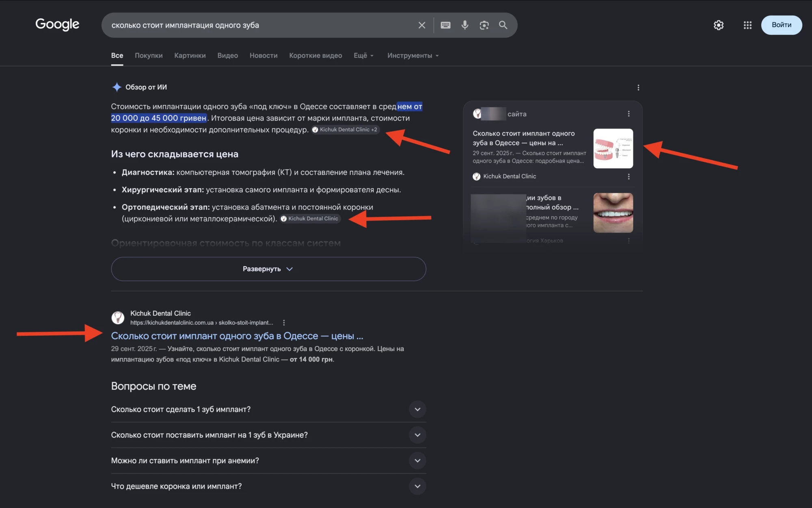Switch to the Новости tab
Image resolution: width=812 pixels, height=508 pixels.
[263, 56]
